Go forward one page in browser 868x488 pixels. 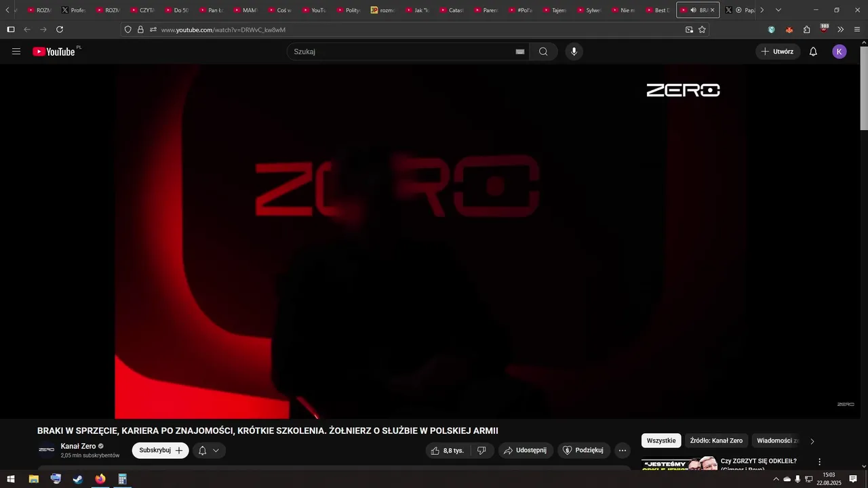[43, 30]
